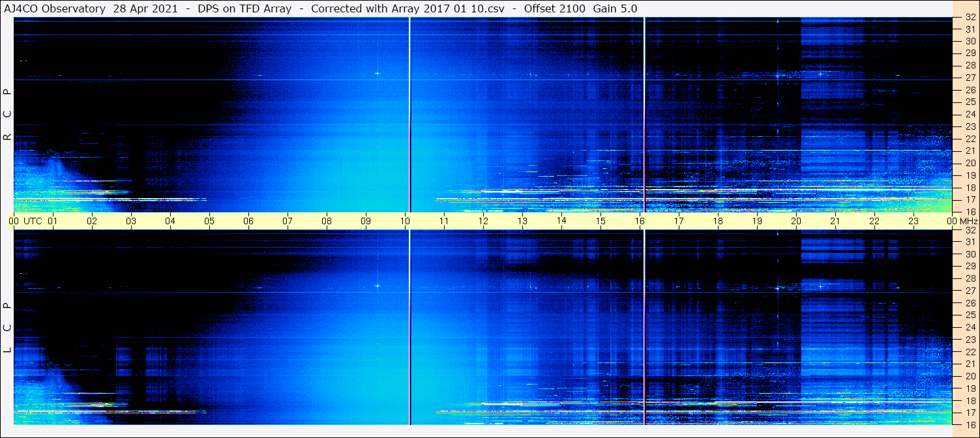Select the 10 hour tick on time axis
This screenshot has height=438, width=980.
(404, 221)
